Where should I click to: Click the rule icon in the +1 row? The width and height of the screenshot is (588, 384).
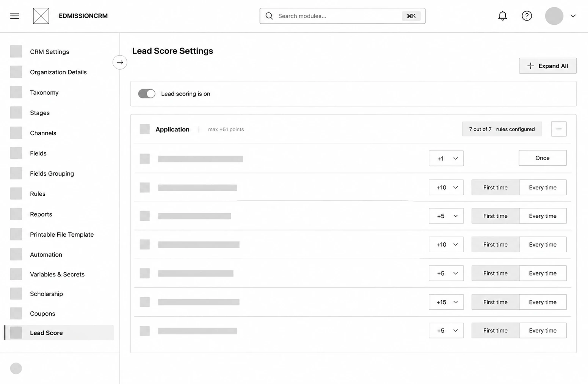point(144,159)
